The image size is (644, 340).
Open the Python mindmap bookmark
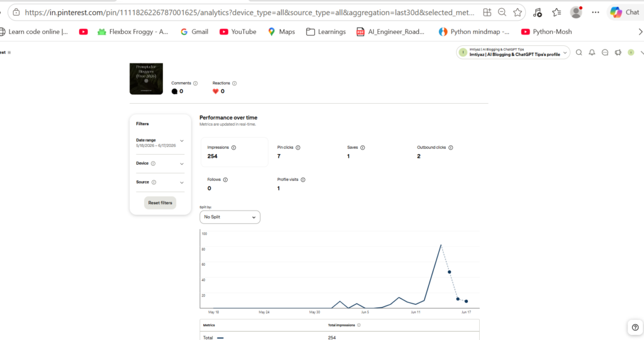click(x=474, y=31)
